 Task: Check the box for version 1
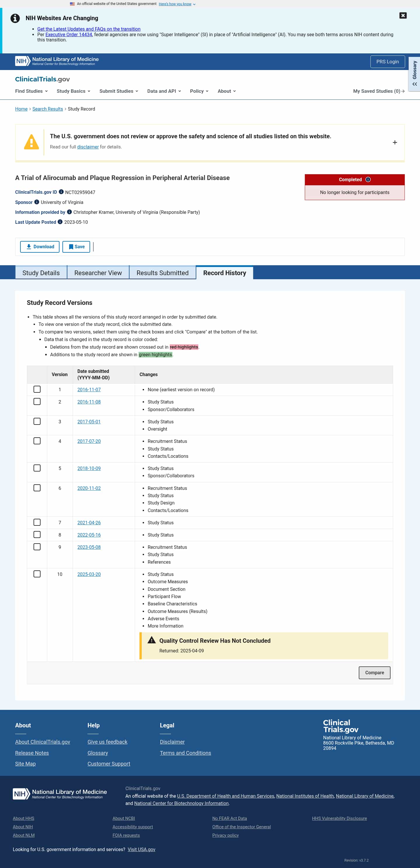(37, 389)
